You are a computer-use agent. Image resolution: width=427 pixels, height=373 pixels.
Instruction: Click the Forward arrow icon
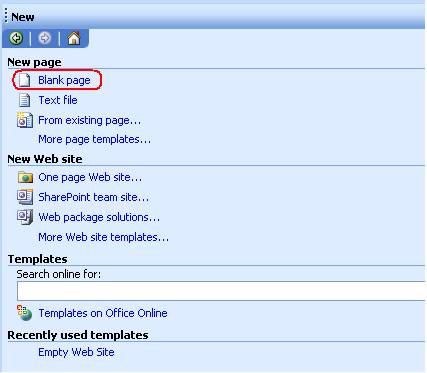45,38
